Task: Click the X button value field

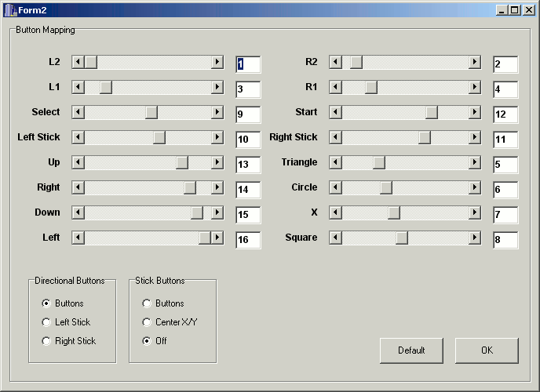Action: (x=505, y=215)
